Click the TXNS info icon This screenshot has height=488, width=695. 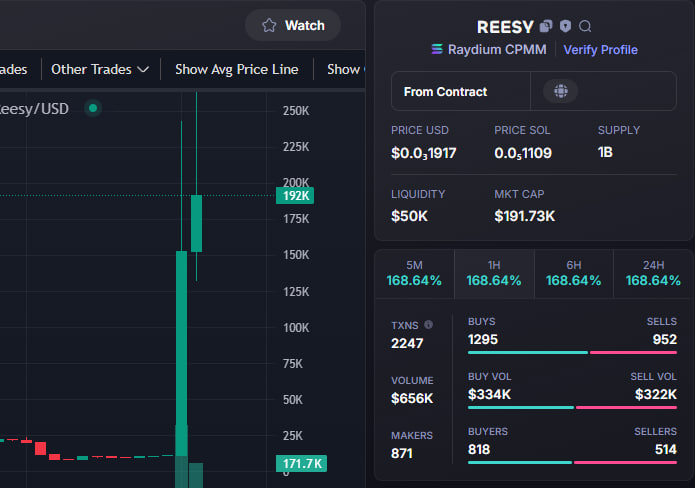pos(428,324)
